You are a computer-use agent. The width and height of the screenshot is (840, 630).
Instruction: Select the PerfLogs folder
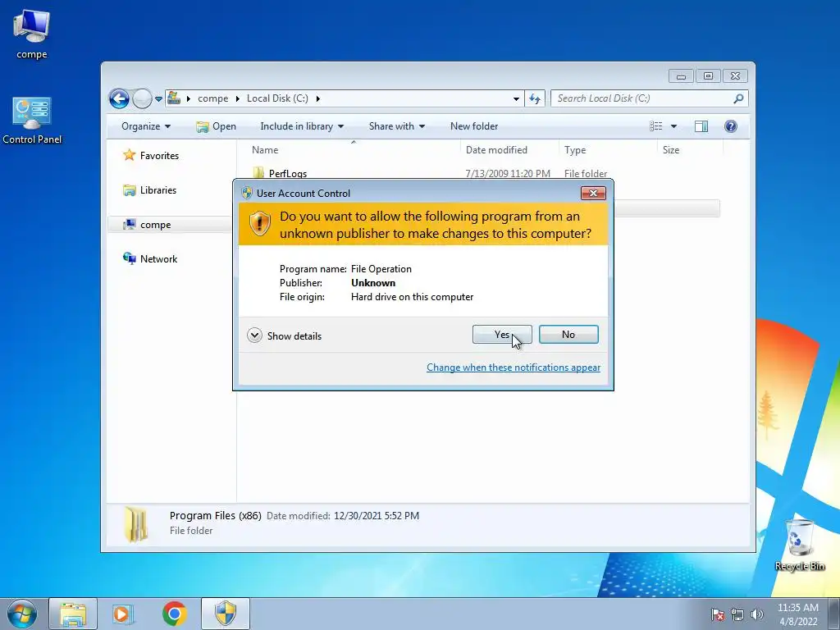click(x=288, y=174)
